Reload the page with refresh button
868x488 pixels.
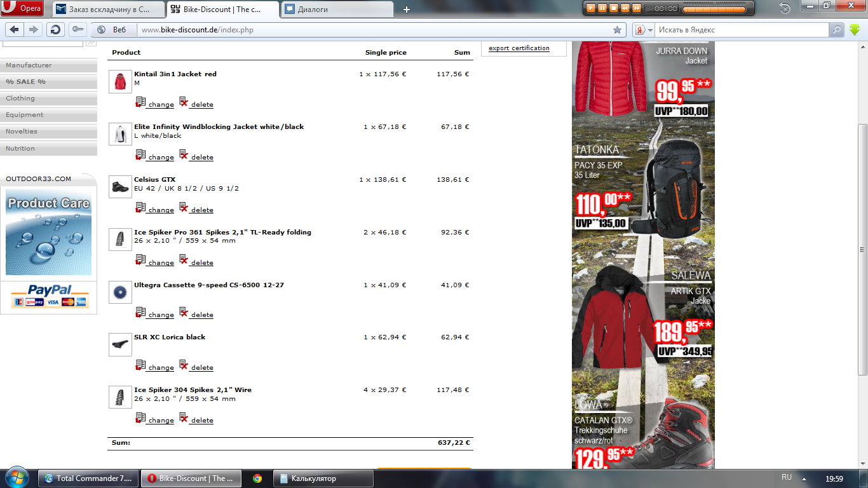click(x=56, y=29)
